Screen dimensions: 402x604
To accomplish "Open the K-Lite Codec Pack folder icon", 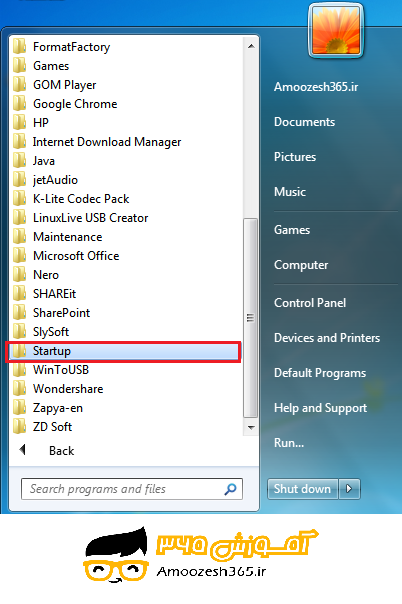I will (19, 198).
